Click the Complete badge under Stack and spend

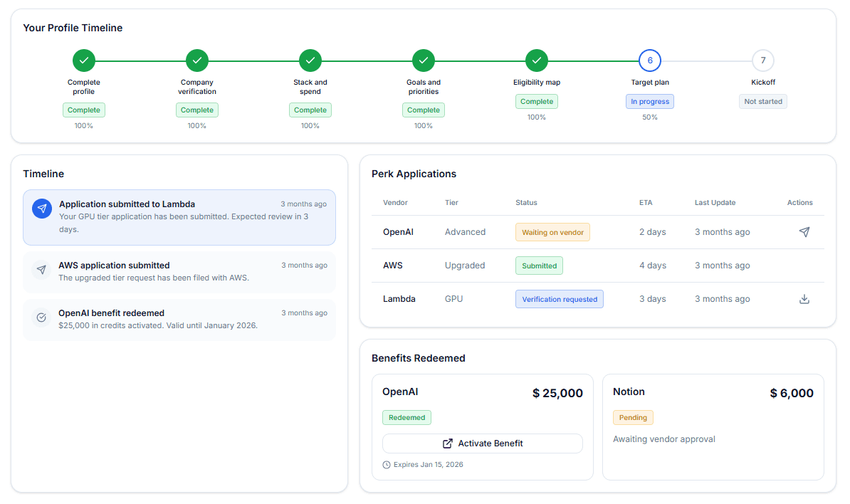[x=310, y=110]
